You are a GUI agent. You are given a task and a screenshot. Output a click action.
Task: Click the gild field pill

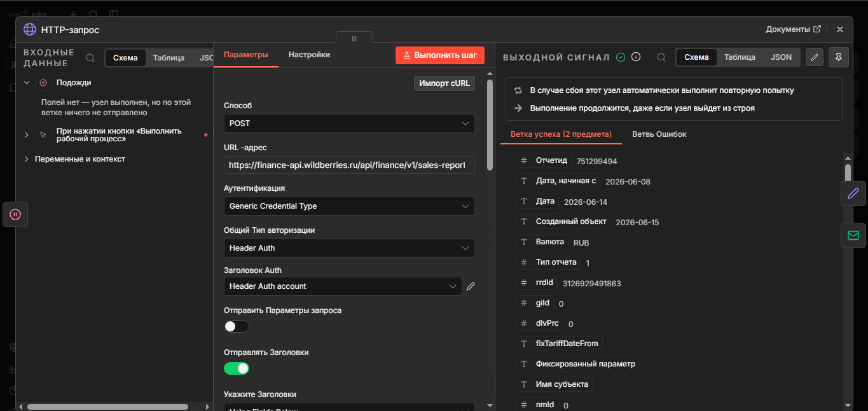pos(535,303)
